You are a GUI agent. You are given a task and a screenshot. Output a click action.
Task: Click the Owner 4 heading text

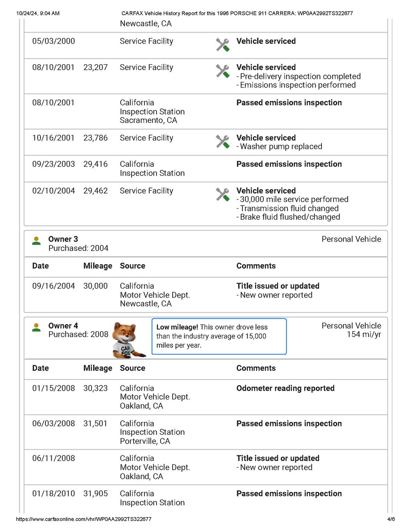(x=63, y=326)
